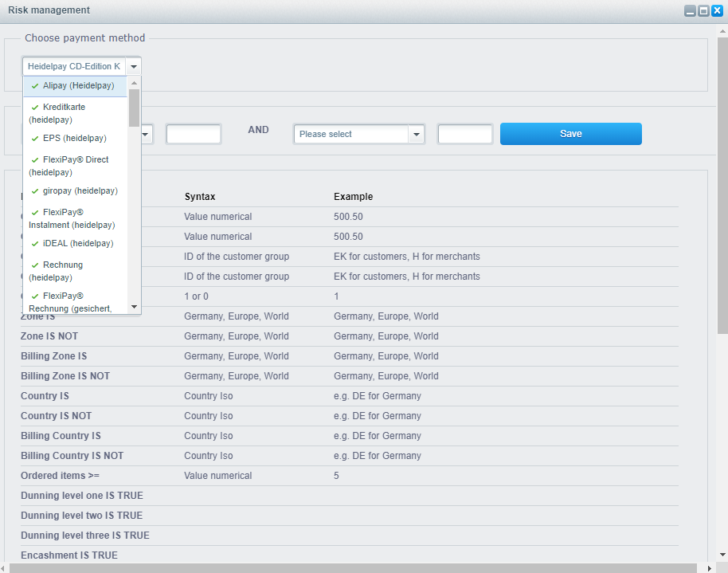728x573 pixels.
Task: Select the Country IS NOT row label
Action: (x=57, y=416)
